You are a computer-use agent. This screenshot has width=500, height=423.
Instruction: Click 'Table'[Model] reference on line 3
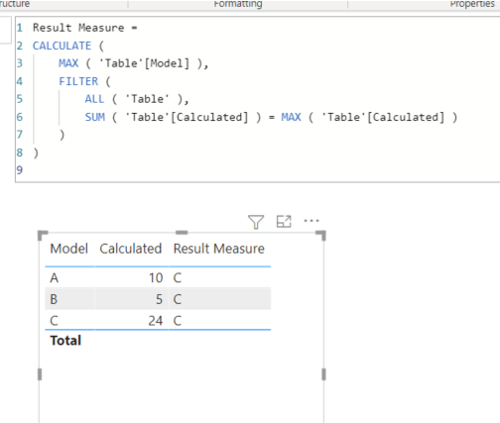(x=144, y=63)
